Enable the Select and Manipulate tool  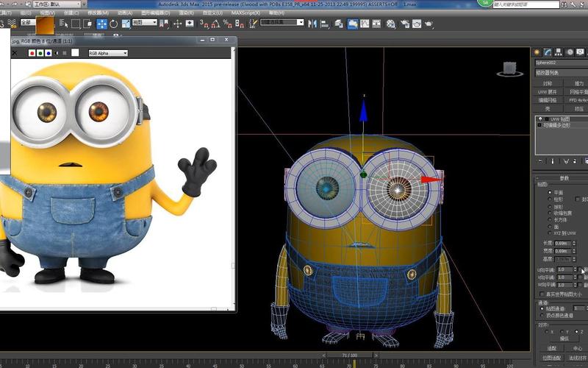[177, 24]
